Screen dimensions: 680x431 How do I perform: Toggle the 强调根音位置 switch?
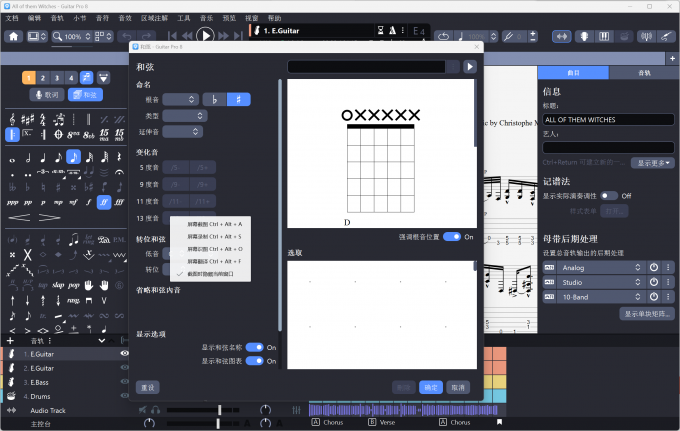pos(453,237)
